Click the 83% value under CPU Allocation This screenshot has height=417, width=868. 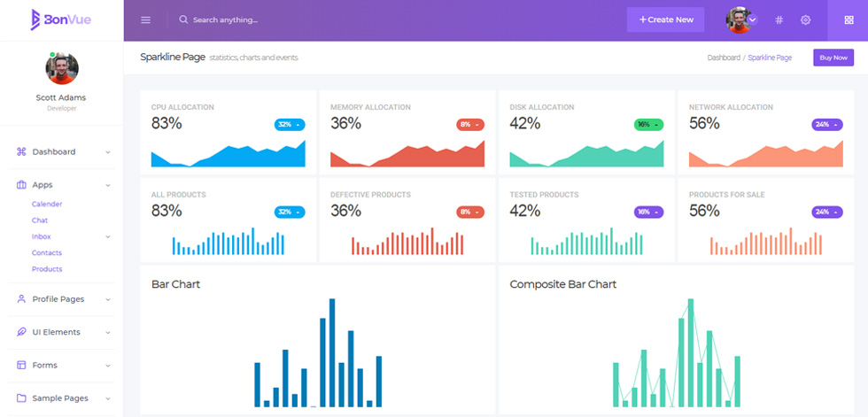click(167, 123)
